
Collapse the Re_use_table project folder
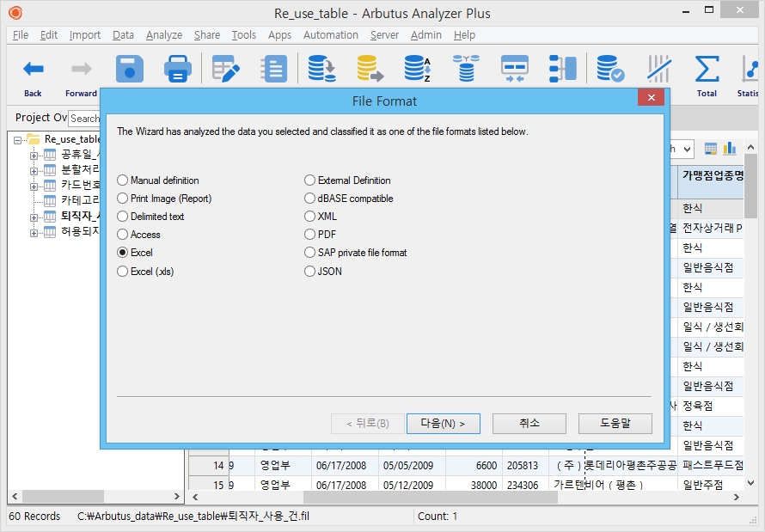[17, 140]
